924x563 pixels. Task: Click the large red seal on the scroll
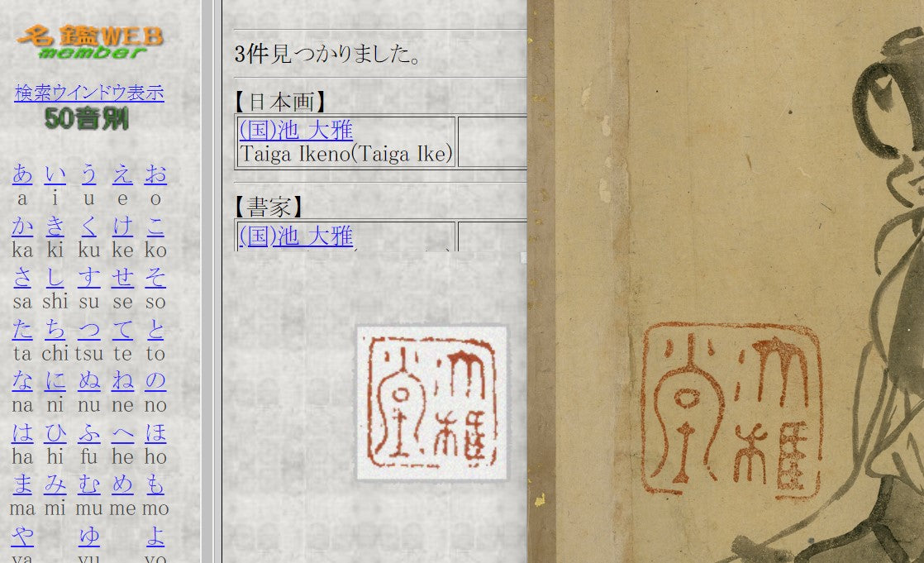(732, 410)
